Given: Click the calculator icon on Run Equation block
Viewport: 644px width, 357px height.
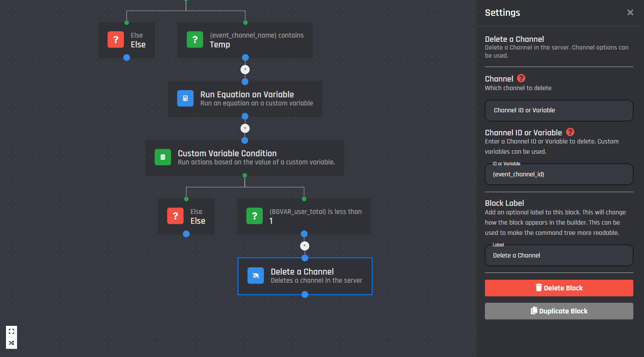Looking at the screenshot, I should pos(185,98).
